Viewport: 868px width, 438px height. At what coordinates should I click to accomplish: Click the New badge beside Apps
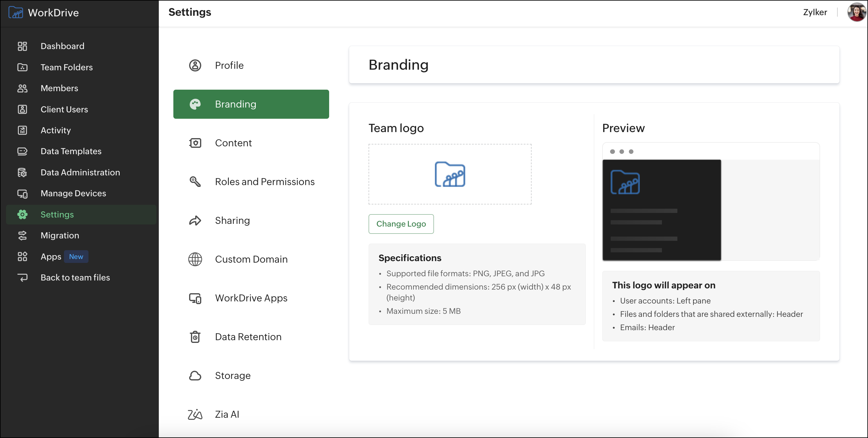click(76, 257)
